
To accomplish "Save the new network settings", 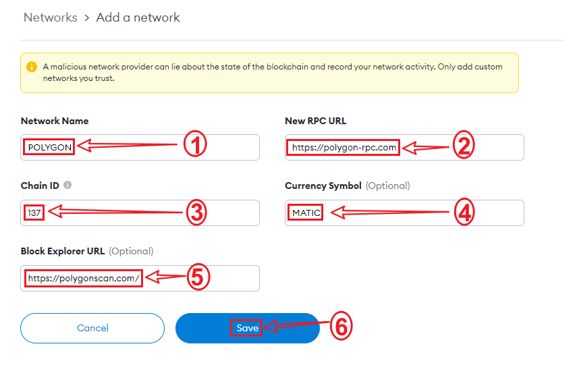I will pyautogui.click(x=247, y=329).
